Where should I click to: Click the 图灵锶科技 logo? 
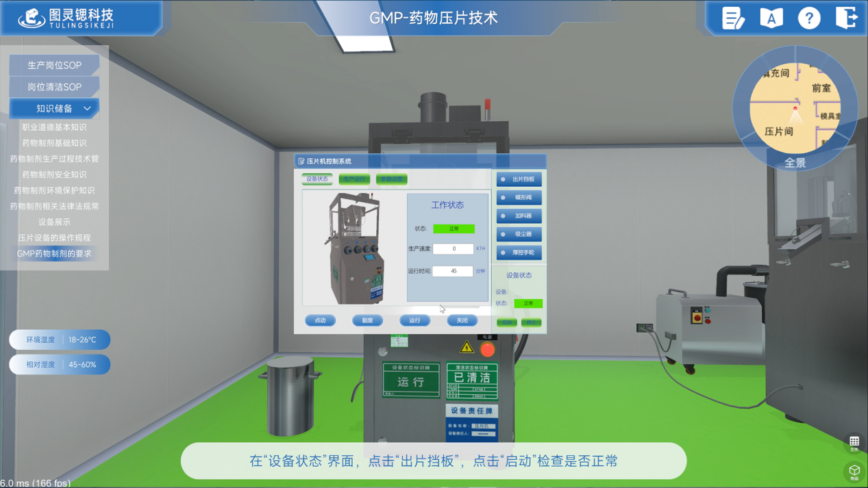66,18
